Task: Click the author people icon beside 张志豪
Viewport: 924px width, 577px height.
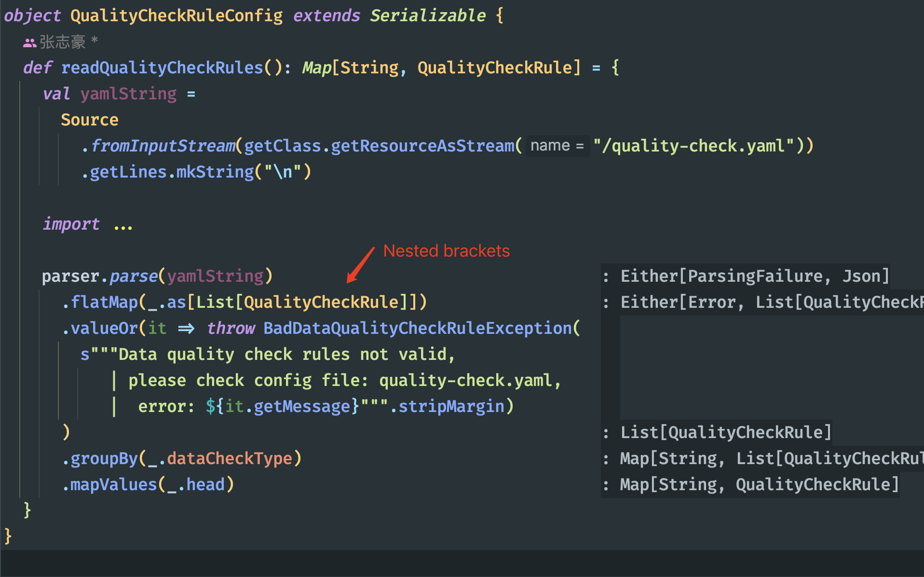Action: (29, 43)
